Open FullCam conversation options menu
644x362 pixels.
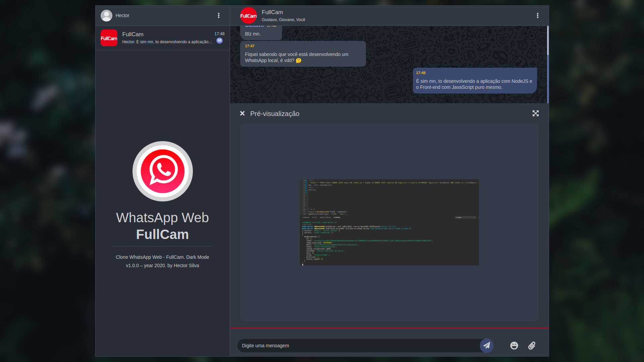pos(538,15)
